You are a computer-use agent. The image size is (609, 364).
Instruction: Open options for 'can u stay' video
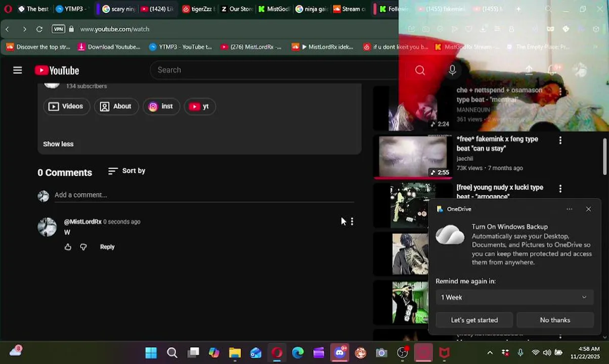coord(560,140)
